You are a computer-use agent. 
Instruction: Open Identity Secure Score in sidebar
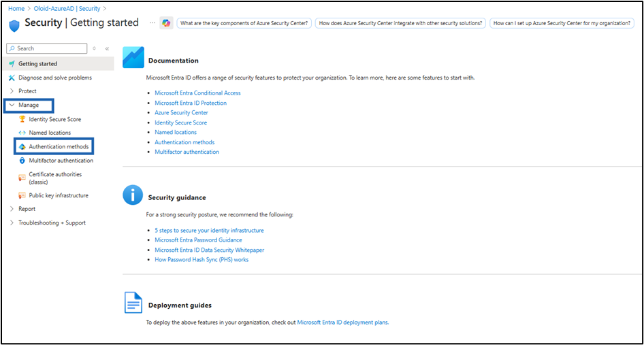pyautogui.click(x=55, y=120)
